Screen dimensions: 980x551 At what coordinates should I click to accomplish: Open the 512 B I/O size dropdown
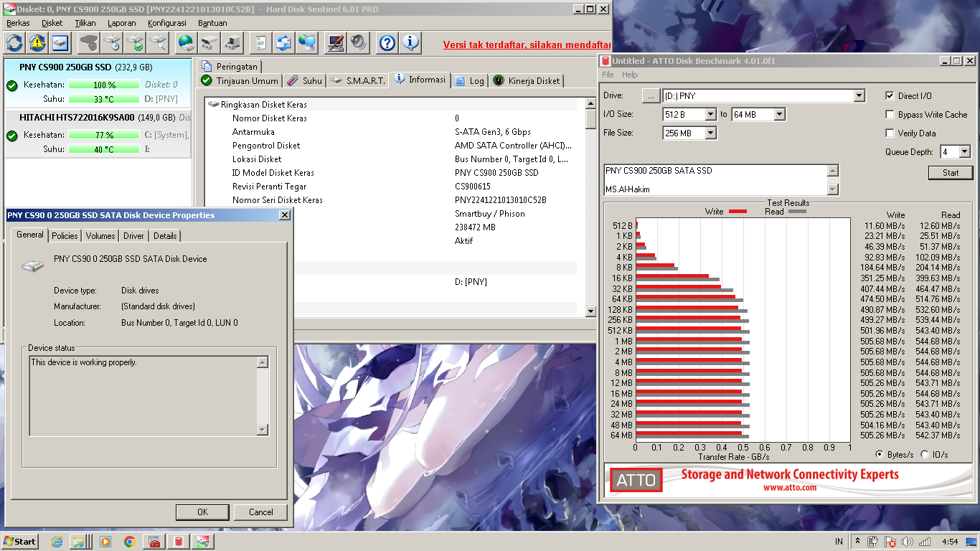(710, 114)
